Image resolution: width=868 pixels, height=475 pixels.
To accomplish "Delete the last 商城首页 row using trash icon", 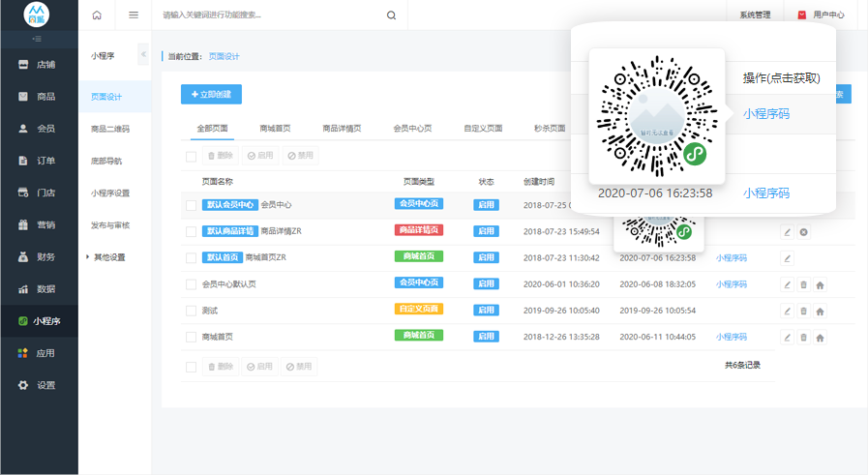I will coord(804,338).
